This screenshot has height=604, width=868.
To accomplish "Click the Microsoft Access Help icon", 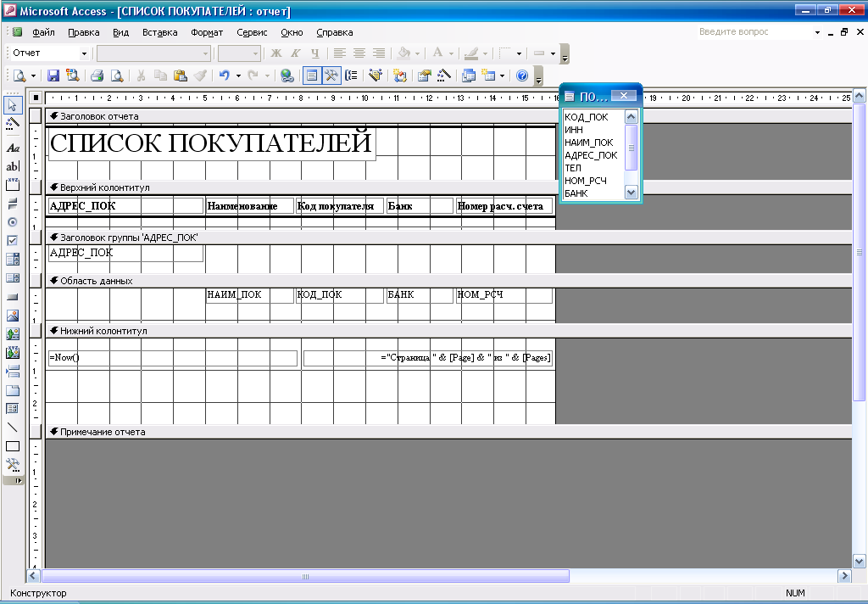I will click(521, 75).
